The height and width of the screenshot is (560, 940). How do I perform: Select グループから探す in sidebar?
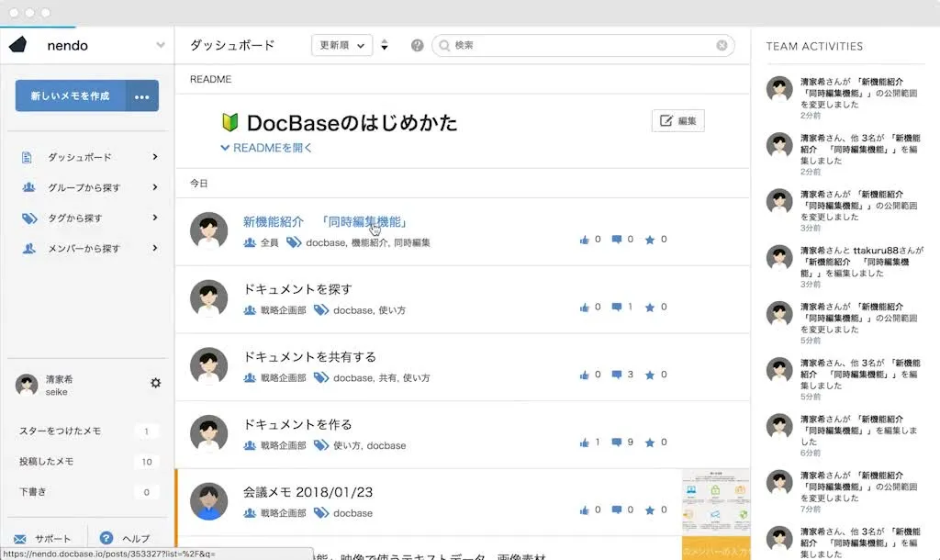click(x=84, y=187)
